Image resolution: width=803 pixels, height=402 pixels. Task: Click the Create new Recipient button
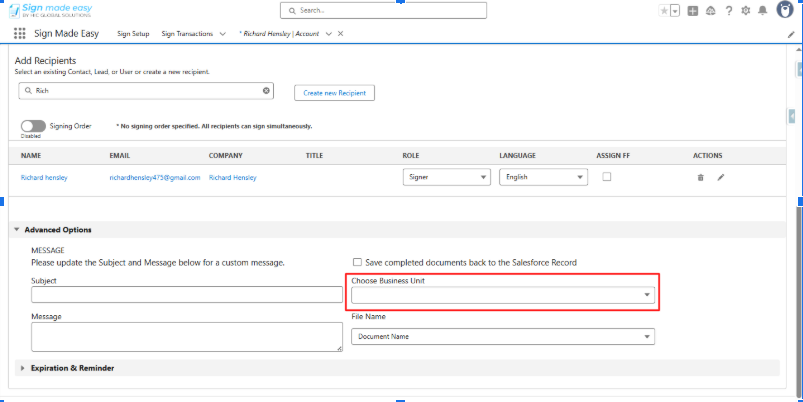(x=334, y=93)
